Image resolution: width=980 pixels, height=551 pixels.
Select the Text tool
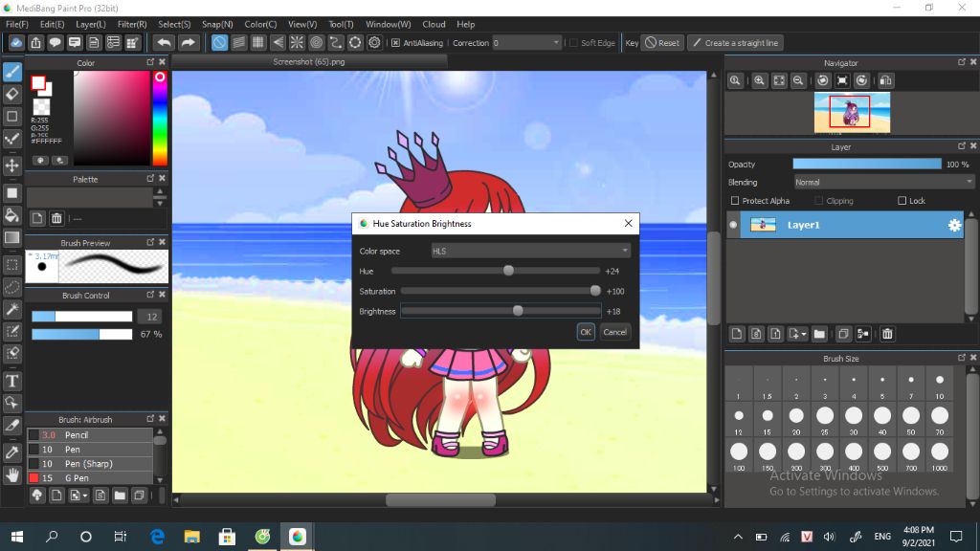click(x=11, y=381)
